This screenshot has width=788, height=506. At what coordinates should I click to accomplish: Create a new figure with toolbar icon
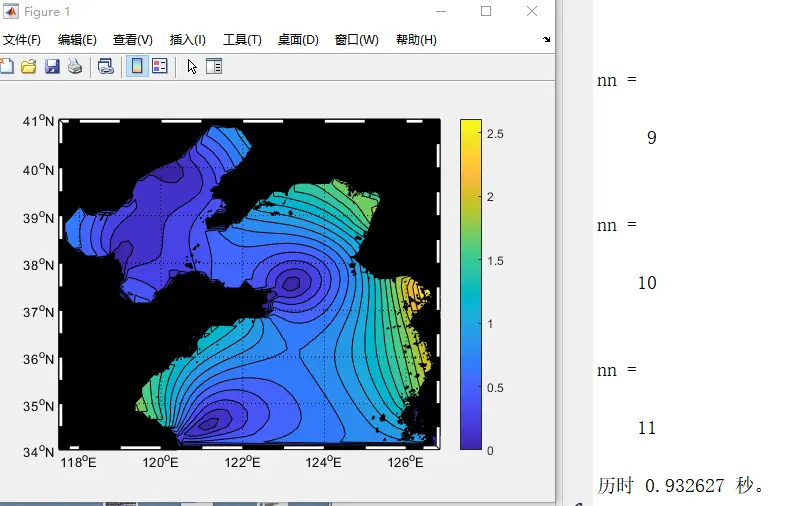7,66
